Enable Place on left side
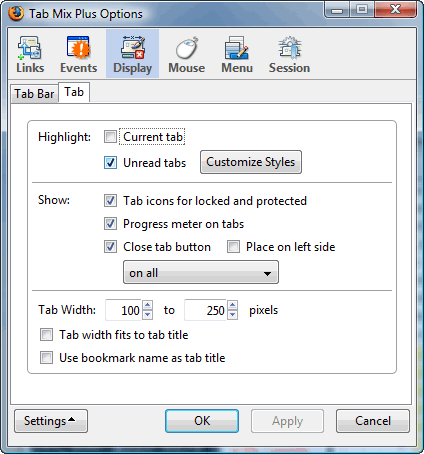This screenshot has width=424, height=454. pos(233,247)
